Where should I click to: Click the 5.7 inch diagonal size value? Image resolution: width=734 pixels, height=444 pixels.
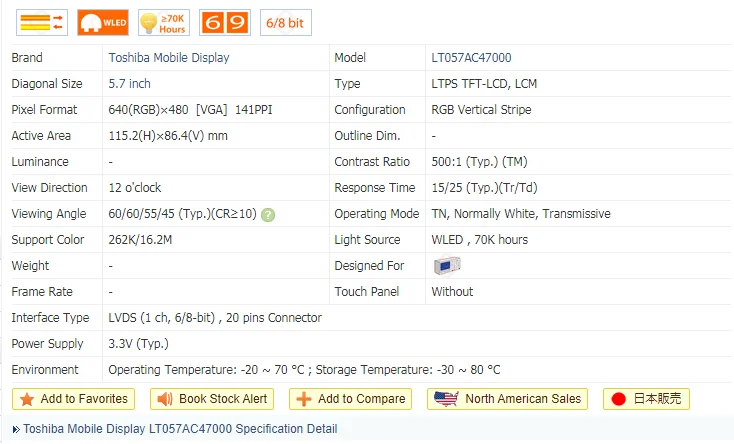point(130,84)
